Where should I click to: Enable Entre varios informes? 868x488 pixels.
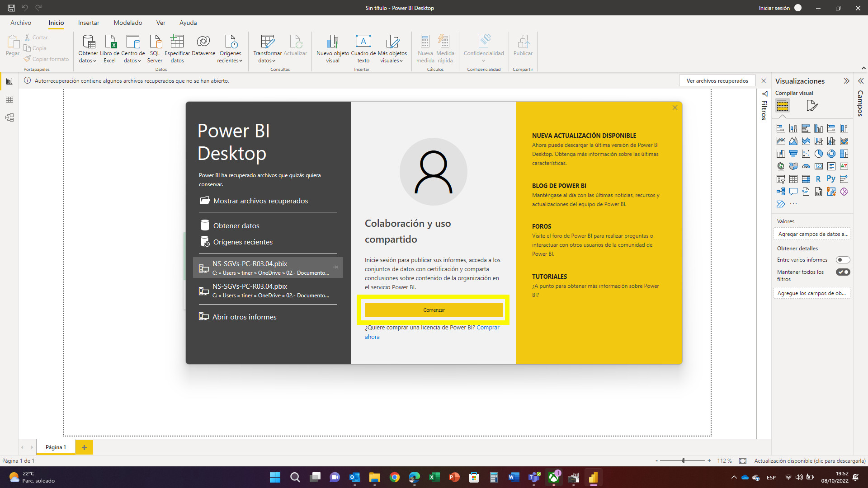(843, 260)
